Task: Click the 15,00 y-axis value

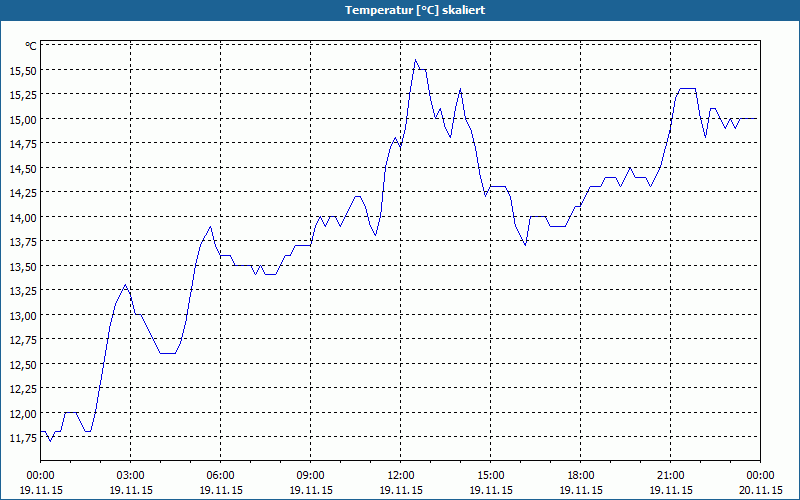Action: click(23, 120)
